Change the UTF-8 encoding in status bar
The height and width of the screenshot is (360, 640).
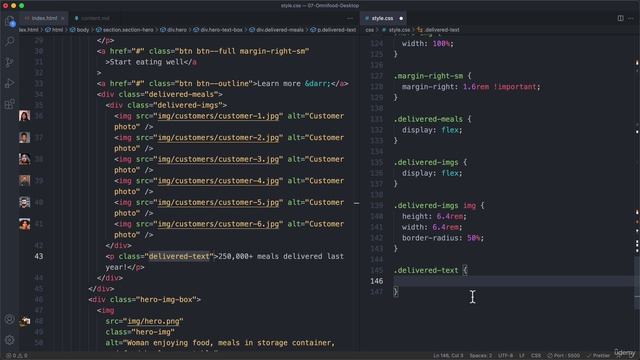point(505,356)
